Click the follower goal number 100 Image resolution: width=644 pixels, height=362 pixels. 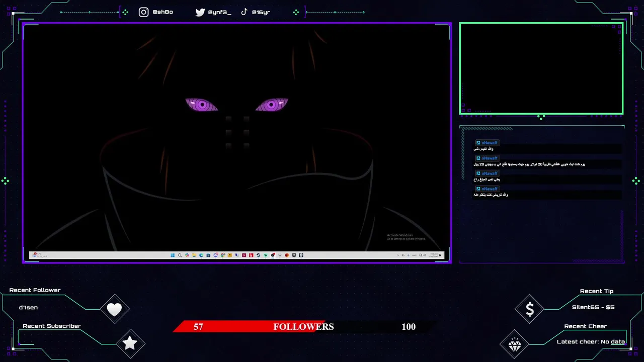click(409, 327)
